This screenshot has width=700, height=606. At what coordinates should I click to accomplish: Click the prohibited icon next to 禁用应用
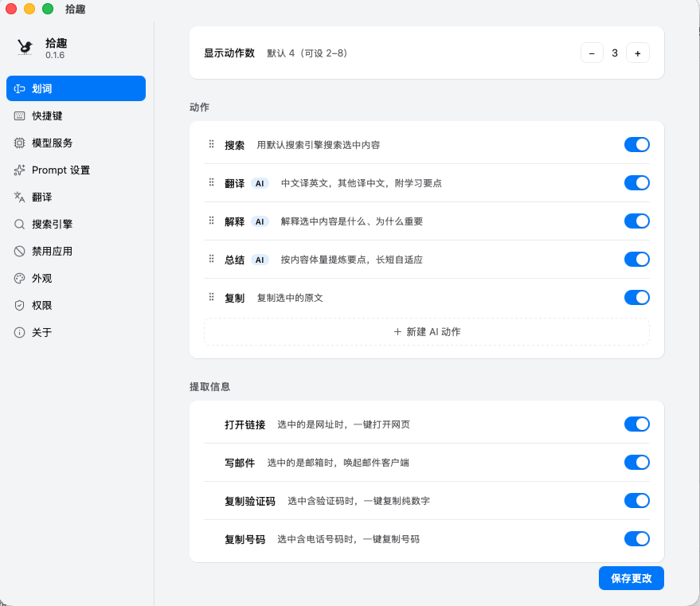(x=19, y=251)
